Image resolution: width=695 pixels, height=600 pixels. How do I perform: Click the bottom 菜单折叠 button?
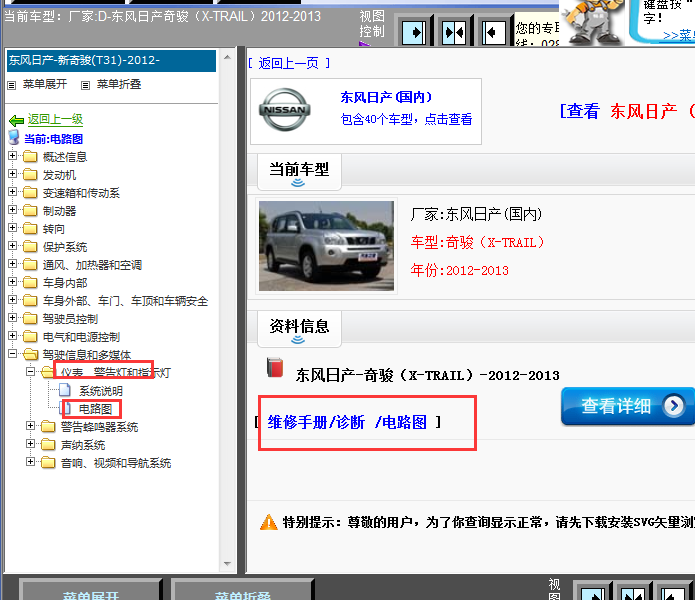tap(243, 590)
